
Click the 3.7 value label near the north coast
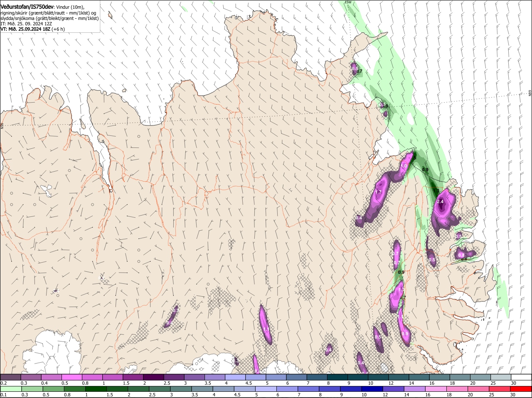[x=360, y=71]
